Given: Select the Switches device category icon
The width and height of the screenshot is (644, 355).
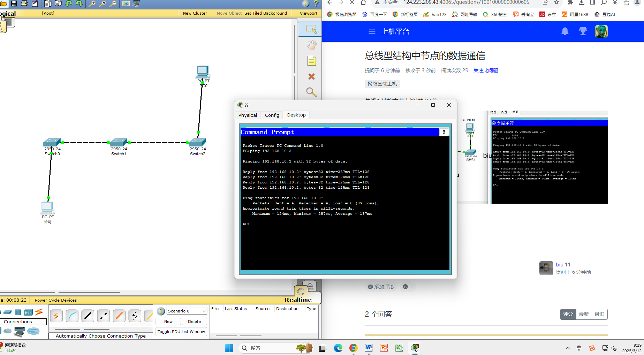Looking at the screenshot, I should [7, 312].
